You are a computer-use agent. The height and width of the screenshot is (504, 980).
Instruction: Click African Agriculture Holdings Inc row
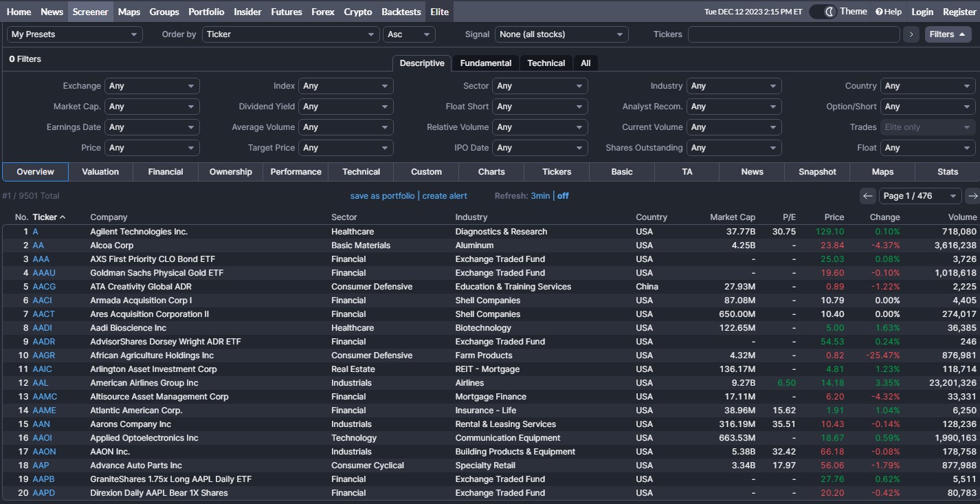(490, 355)
